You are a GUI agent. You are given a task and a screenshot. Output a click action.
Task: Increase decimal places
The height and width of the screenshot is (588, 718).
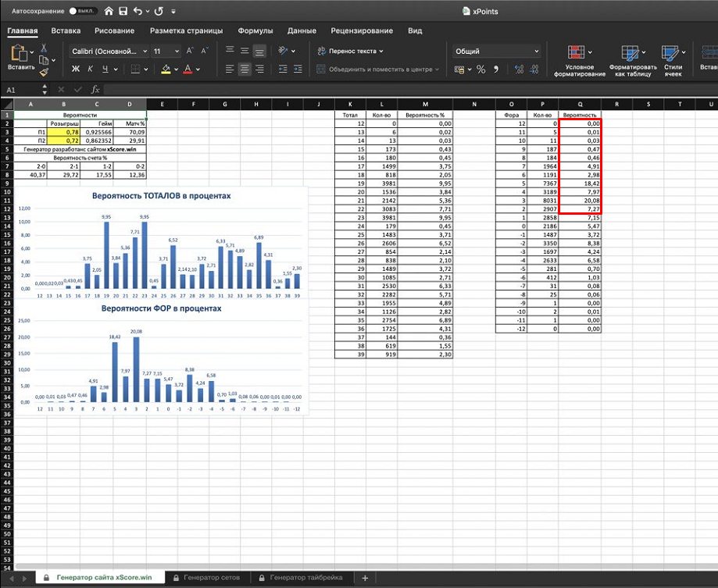point(519,69)
